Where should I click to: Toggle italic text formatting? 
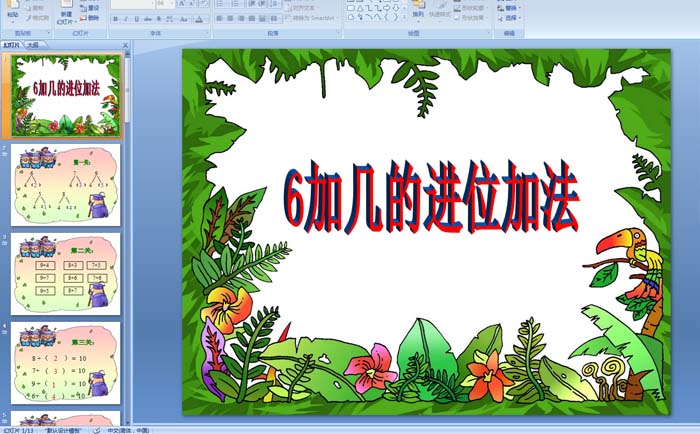[125, 18]
